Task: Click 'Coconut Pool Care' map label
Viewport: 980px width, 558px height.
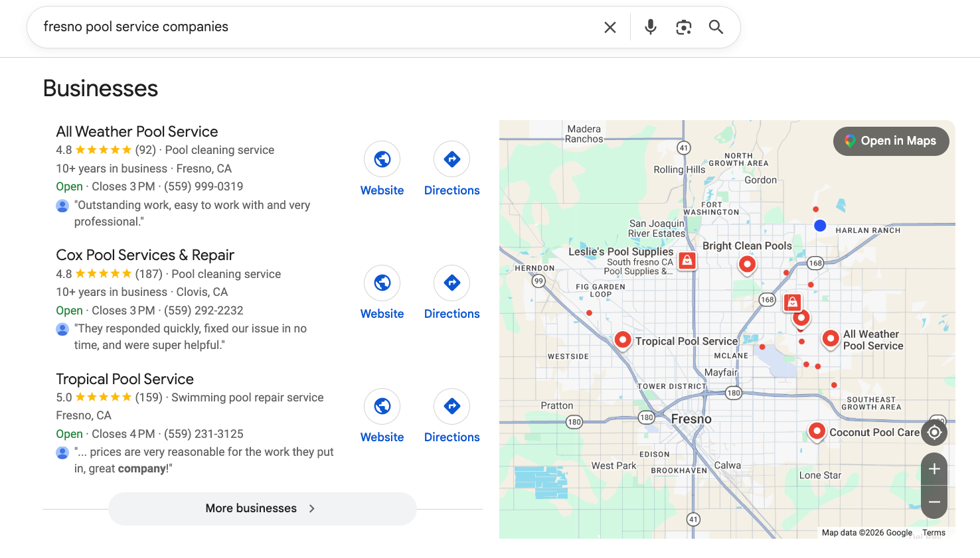Action: click(874, 433)
